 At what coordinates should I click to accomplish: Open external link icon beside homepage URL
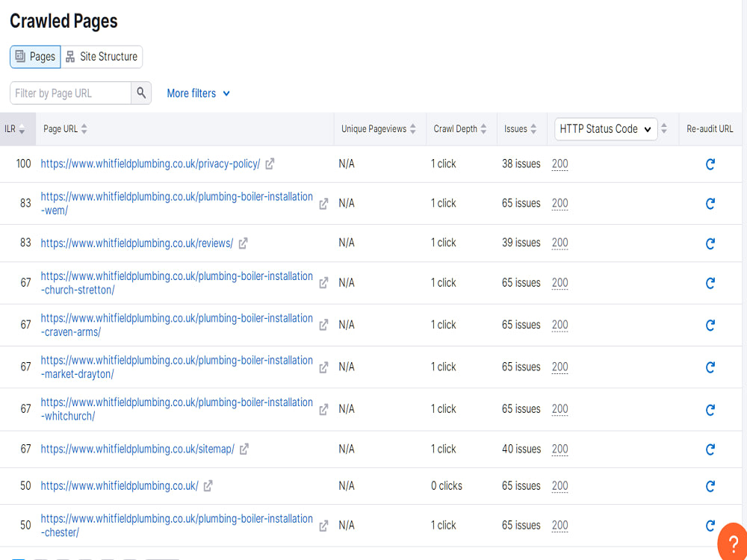pyautogui.click(x=208, y=486)
